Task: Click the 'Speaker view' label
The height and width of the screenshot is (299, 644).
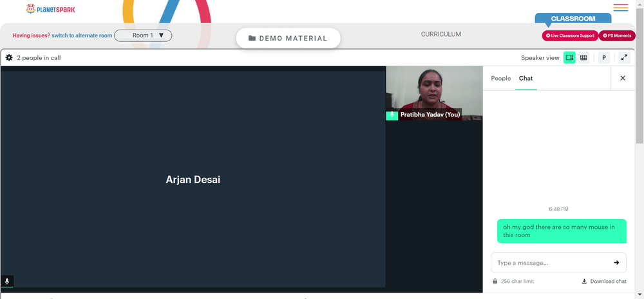Action: [540, 58]
